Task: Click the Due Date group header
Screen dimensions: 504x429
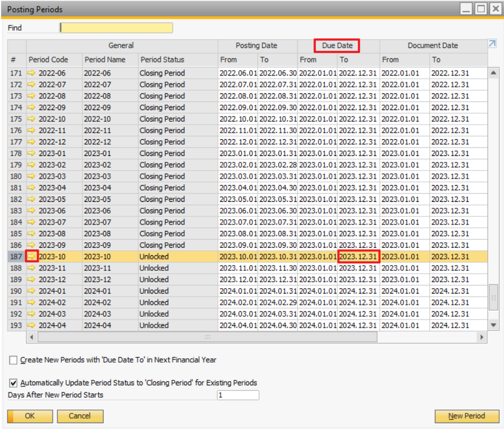Action: point(338,46)
